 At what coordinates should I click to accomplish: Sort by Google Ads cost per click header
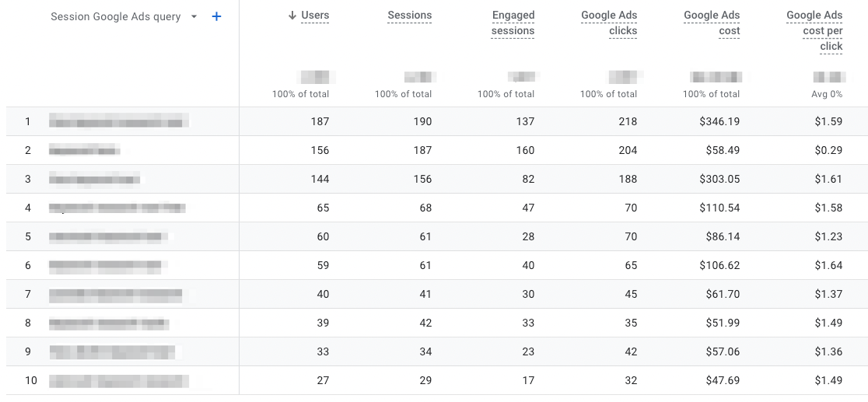point(815,31)
